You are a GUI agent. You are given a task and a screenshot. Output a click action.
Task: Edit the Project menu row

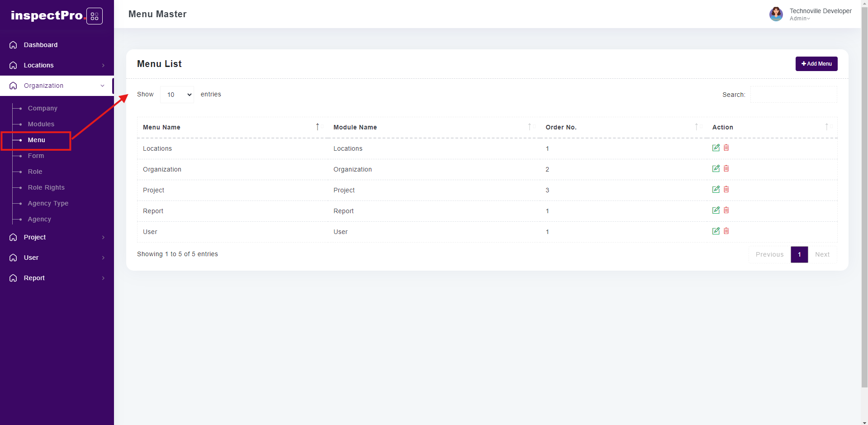point(716,189)
